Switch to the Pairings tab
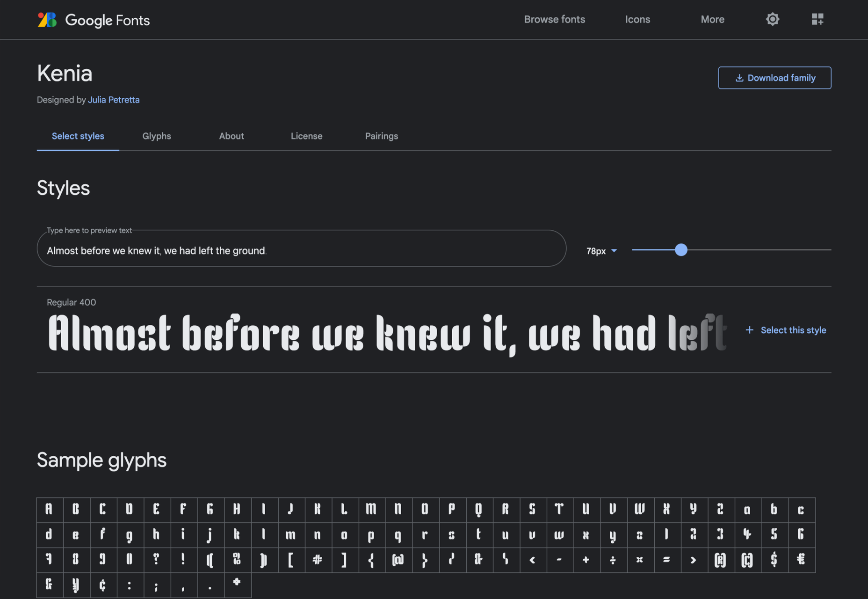Viewport: 868px width, 599px height. point(382,136)
